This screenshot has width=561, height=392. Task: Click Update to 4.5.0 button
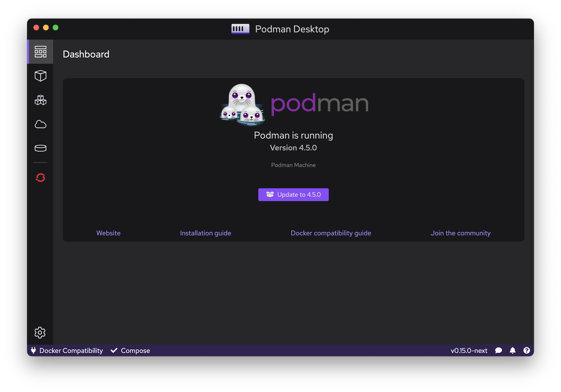click(293, 195)
